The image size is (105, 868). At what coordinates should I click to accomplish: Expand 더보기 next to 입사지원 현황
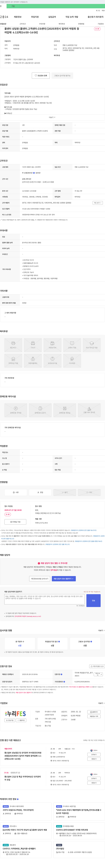coord(101,630)
